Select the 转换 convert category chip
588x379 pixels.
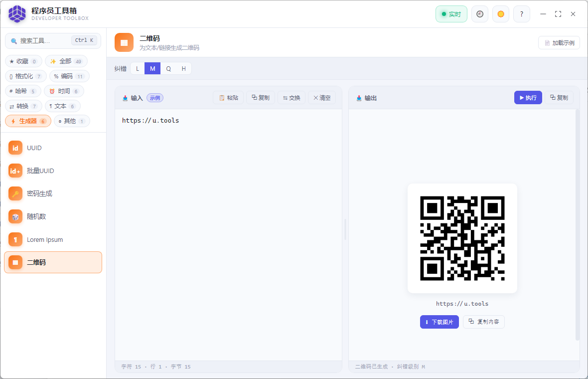click(23, 106)
